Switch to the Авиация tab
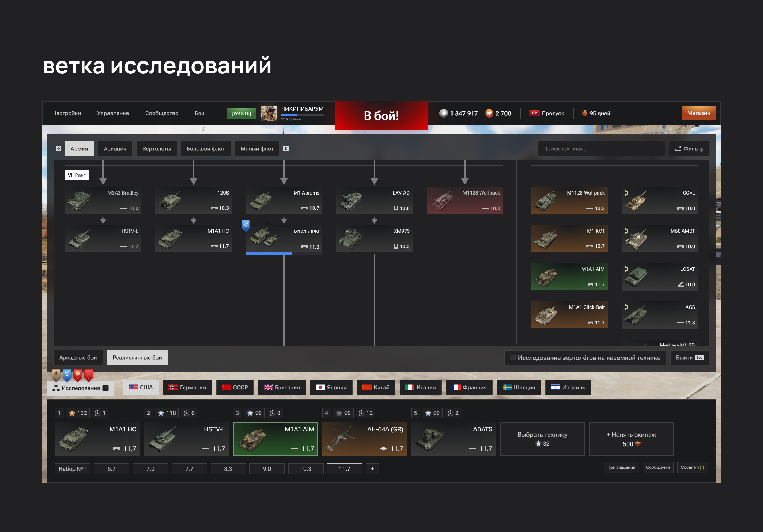Image resolution: width=763 pixels, height=532 pixels. (115, 149)
